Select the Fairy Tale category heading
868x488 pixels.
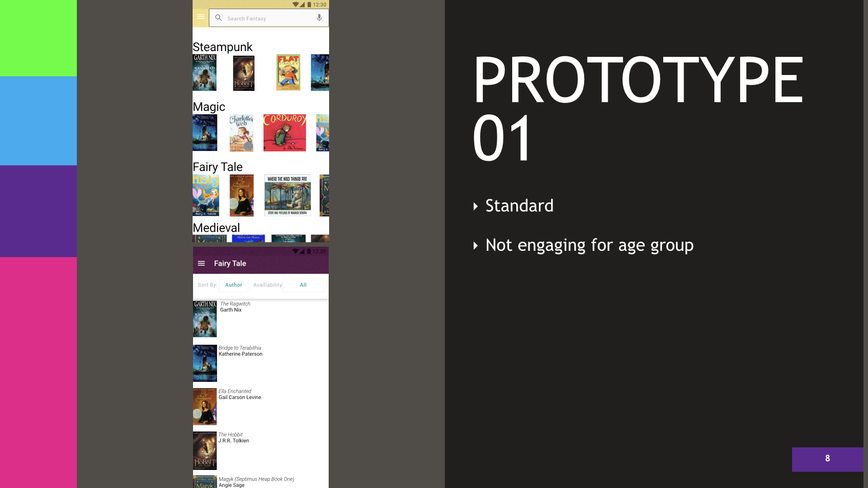(217, 167)
